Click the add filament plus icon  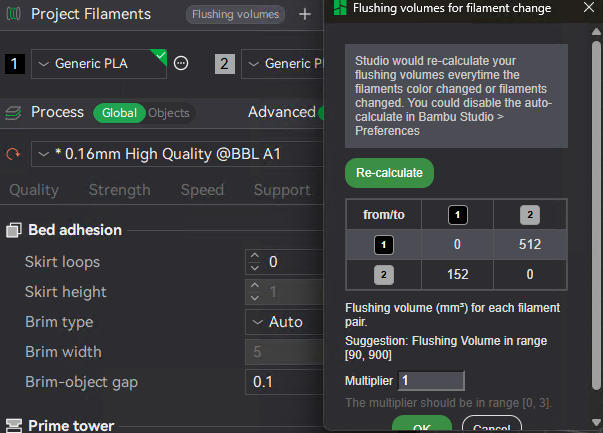305,14
